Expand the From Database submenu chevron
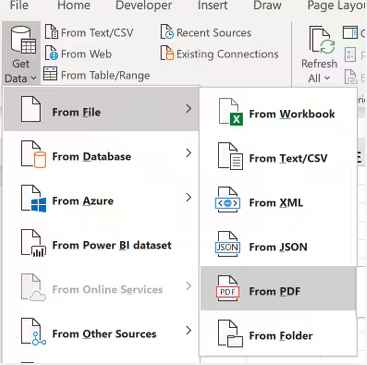367x365 pixels. pyautogui.click(x=189, y=153)
